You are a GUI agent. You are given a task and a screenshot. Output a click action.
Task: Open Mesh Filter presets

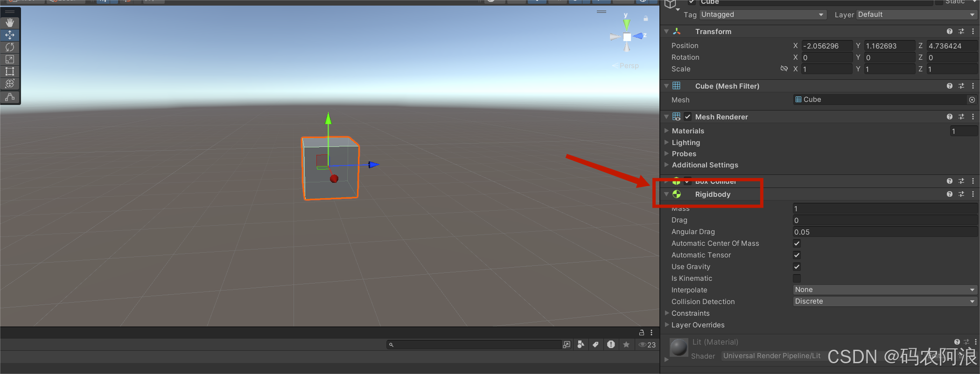coord(961,86)
